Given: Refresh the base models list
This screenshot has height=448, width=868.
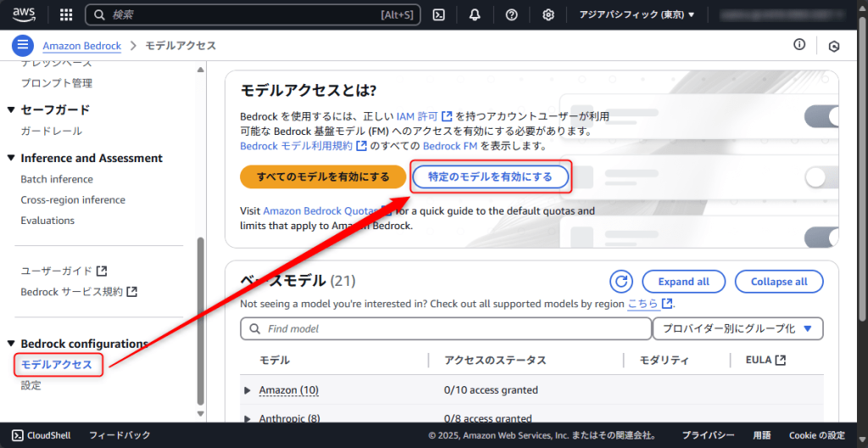Looking at the screenshot, I should click(x=621, y=282).
